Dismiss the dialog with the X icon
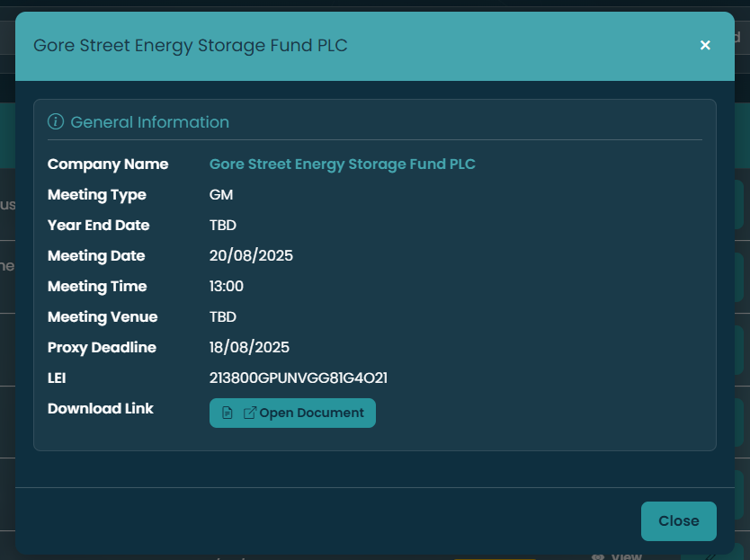Screen dimensions: 750x560 click(x=705, y=45)
